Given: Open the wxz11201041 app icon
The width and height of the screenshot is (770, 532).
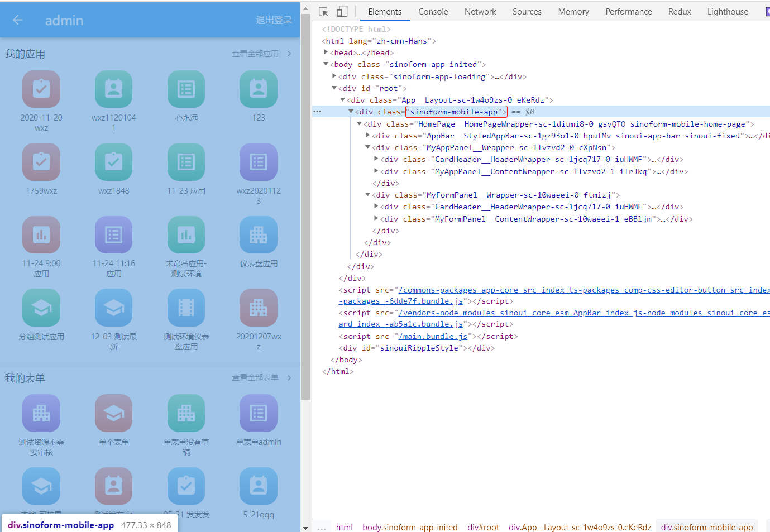Looking at the screenshot, I should tap(114, 89).
